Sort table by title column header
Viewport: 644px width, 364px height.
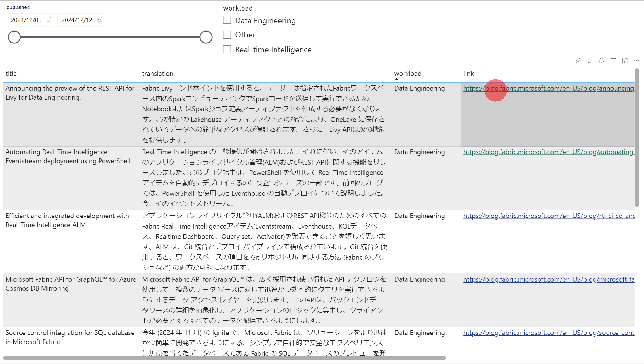11,74
